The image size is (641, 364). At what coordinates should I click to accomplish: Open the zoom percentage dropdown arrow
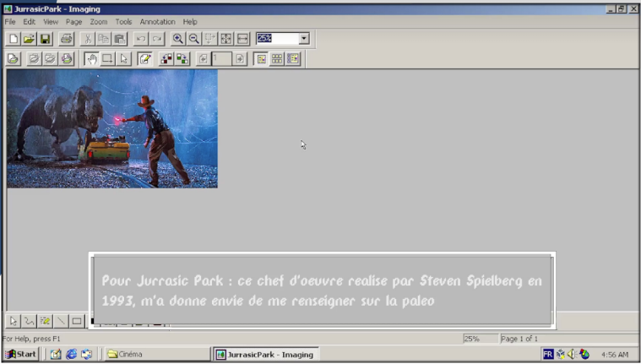304,39
